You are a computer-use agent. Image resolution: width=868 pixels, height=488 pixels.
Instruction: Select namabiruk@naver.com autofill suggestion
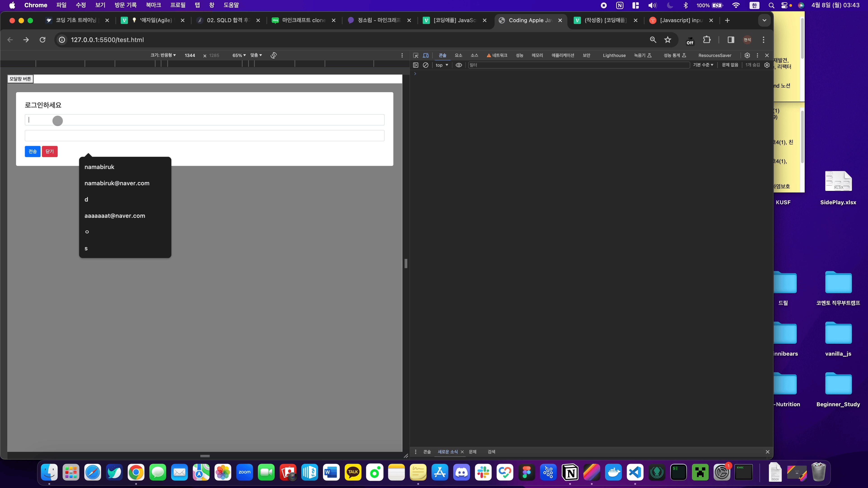point(117,183)
